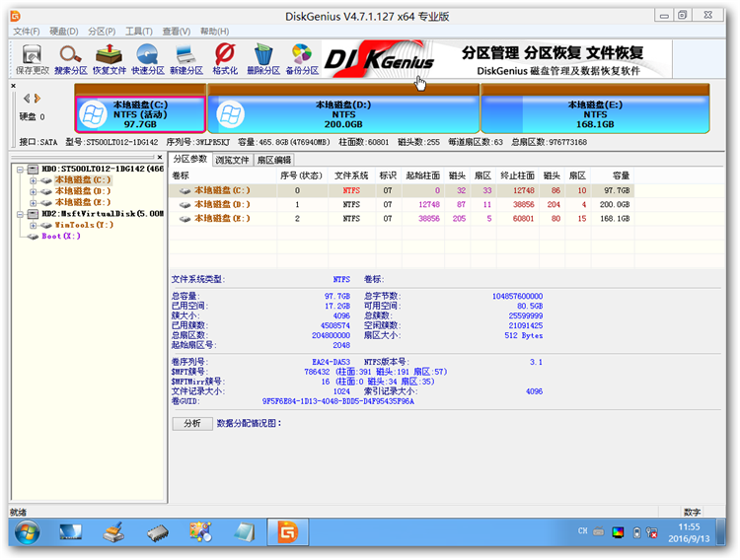Open the Windows Start orb

(28, 532)
